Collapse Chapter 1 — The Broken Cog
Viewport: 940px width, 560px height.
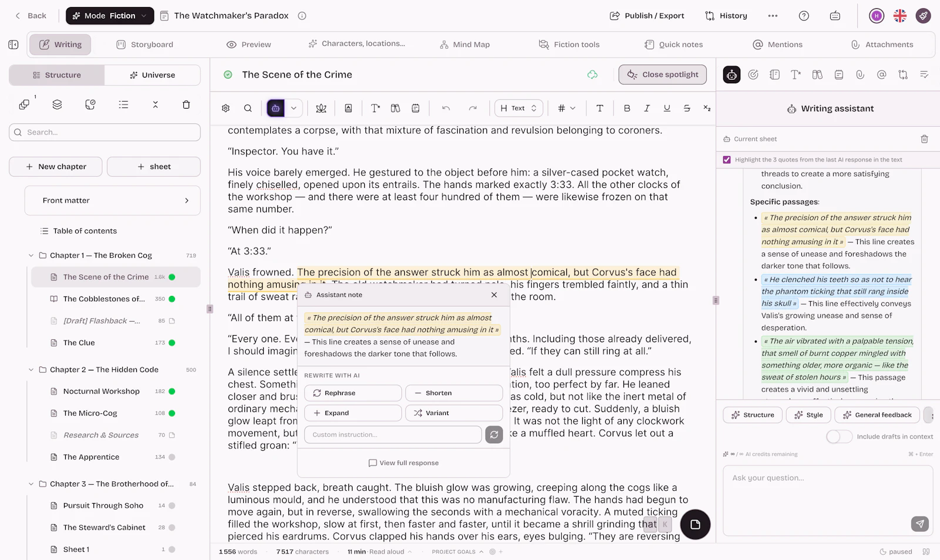coord(31,255)
